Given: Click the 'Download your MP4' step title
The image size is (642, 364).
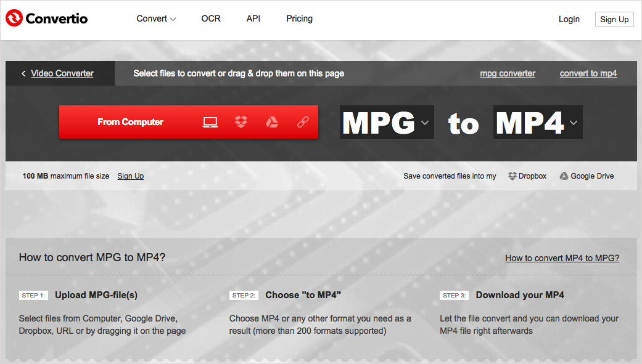Looking at the screenshot, I should tap(520, 295).
